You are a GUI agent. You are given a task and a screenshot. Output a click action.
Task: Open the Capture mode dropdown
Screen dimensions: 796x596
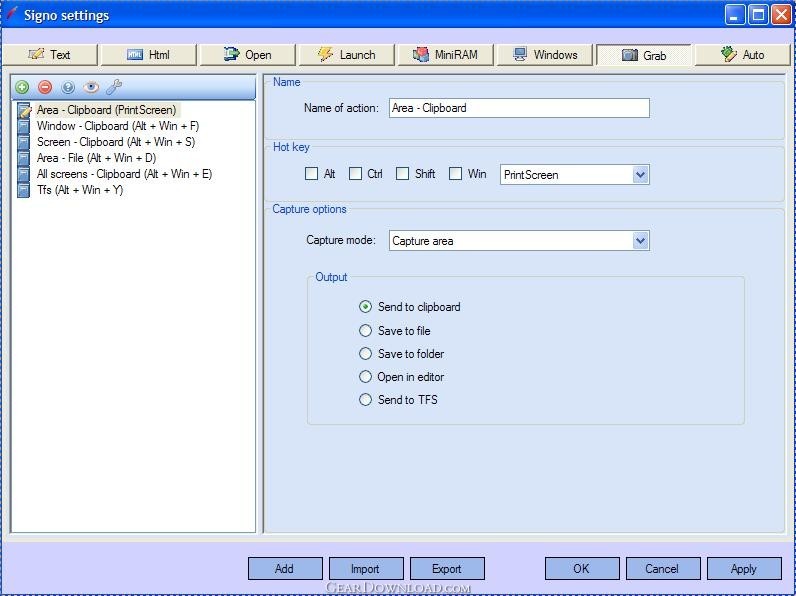(641, 241)
